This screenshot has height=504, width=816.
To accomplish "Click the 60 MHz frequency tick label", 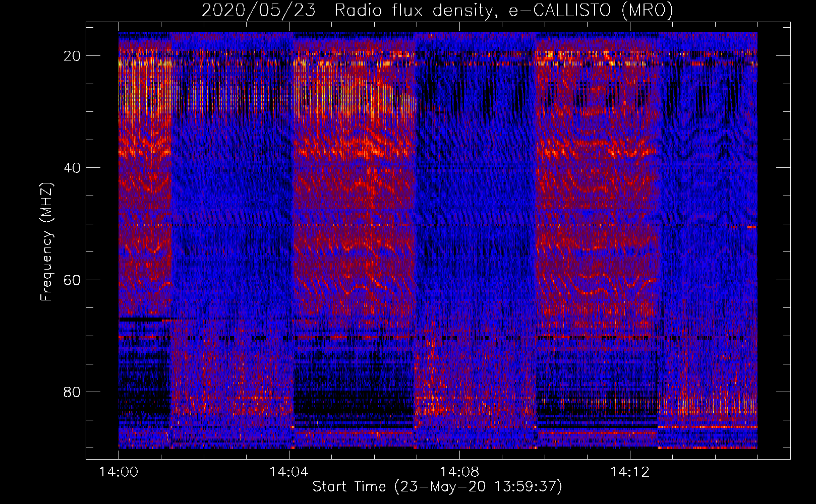I will pos(73,280).
